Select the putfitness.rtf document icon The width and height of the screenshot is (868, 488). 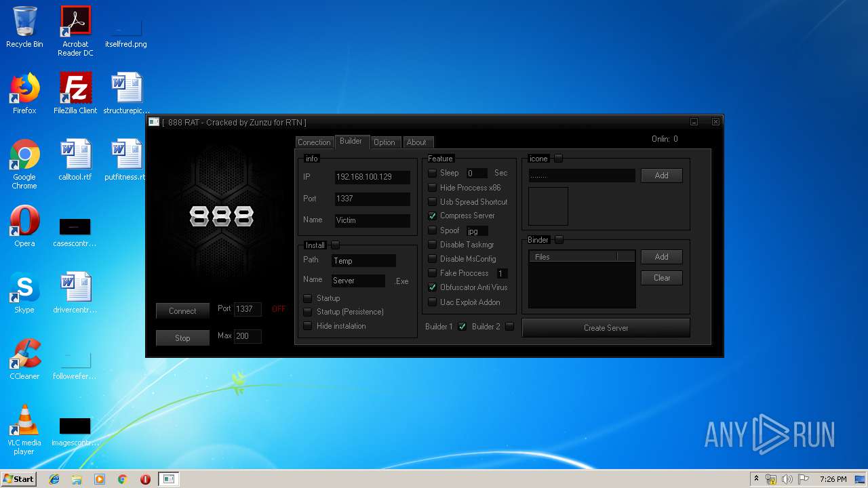[x=126, y=160]
